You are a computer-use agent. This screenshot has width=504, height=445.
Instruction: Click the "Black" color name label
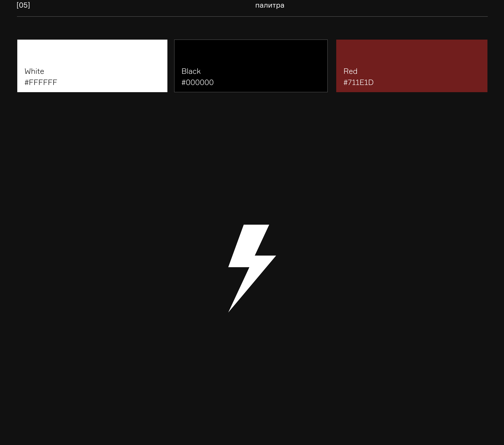[x=191, y=71]
